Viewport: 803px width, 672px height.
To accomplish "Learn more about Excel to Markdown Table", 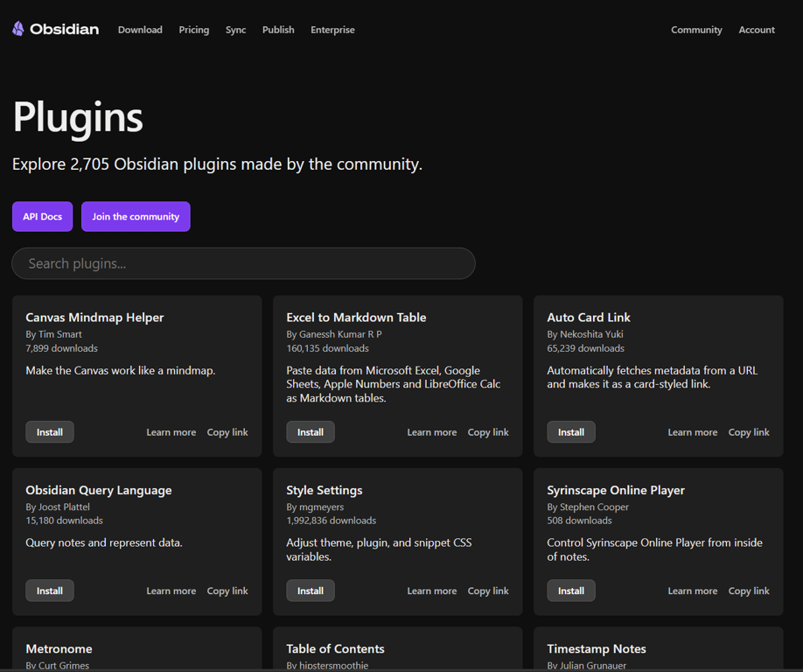I will point(432,432).
